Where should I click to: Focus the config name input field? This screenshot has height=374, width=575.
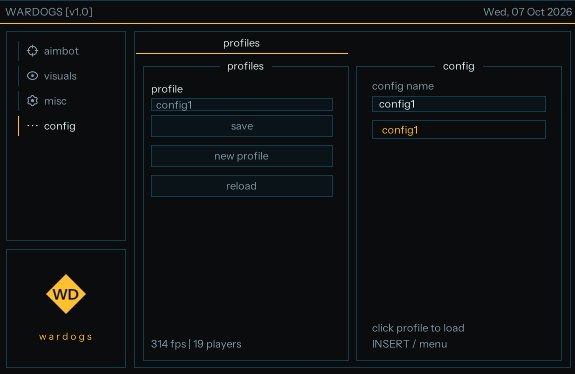459,104
